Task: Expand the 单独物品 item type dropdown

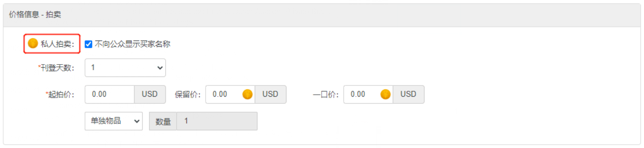Action: pyautogui.click(x=114, y=121)
